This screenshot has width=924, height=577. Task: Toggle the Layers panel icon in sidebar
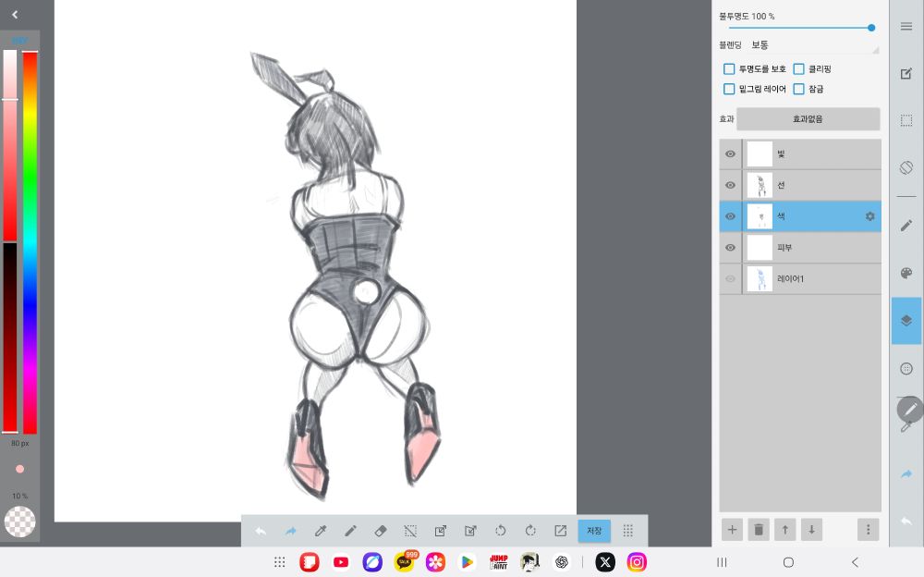point(906,320)
